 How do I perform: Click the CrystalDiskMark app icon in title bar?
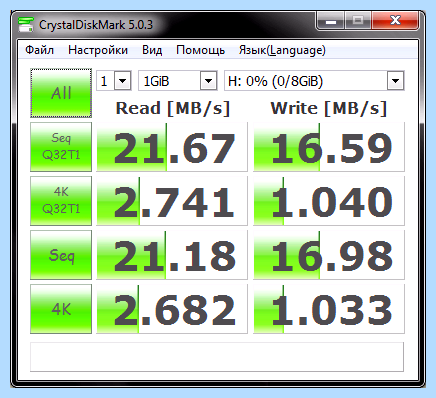tap(26, 24)
